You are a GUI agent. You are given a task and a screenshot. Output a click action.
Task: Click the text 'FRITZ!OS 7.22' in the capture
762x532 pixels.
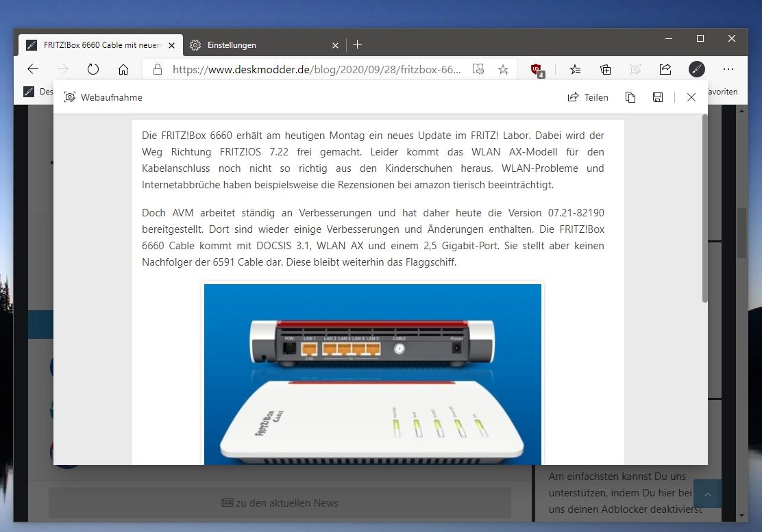[254, 152]
